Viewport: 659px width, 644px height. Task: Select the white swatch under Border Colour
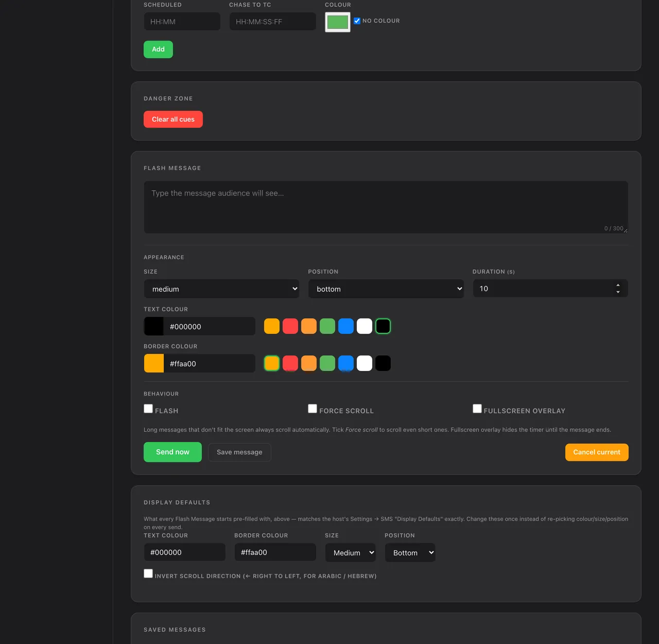(x=365, y=363)
